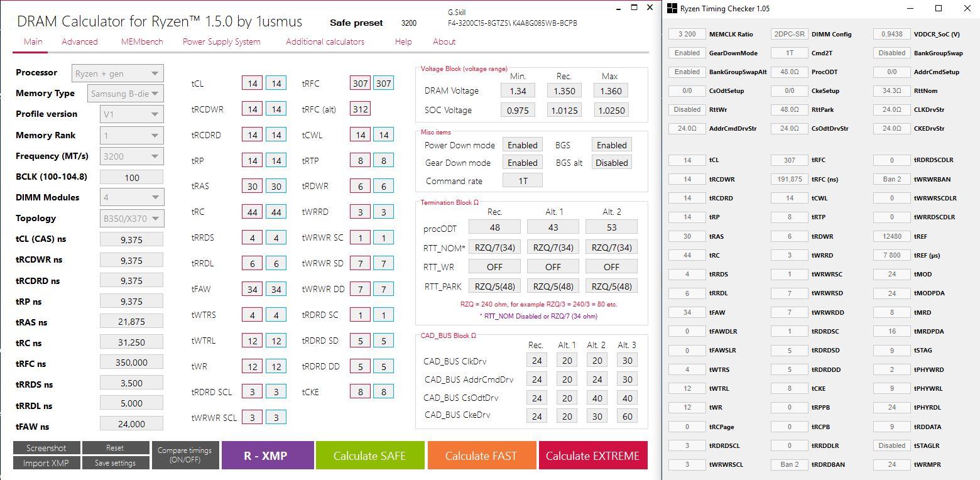Expand the Frequency (MT/s) dropdown
Screen dimensions: 980x480
[131, 156]
